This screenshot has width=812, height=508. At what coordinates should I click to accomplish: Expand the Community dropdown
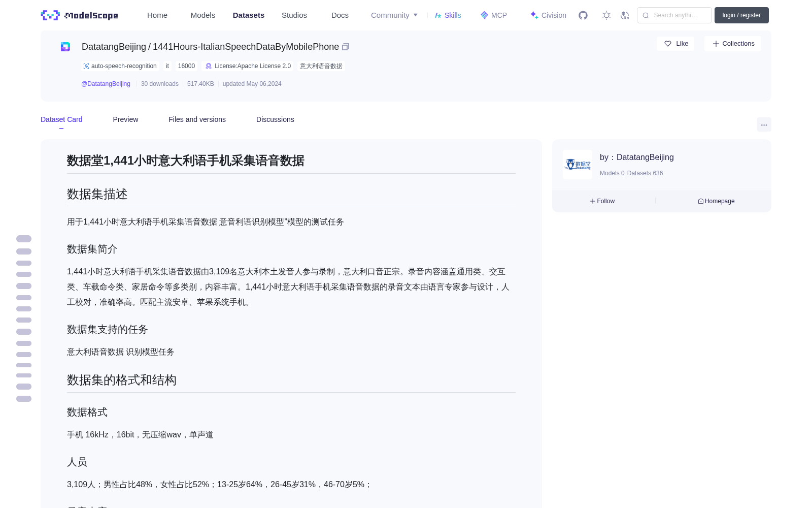(394, 15)
